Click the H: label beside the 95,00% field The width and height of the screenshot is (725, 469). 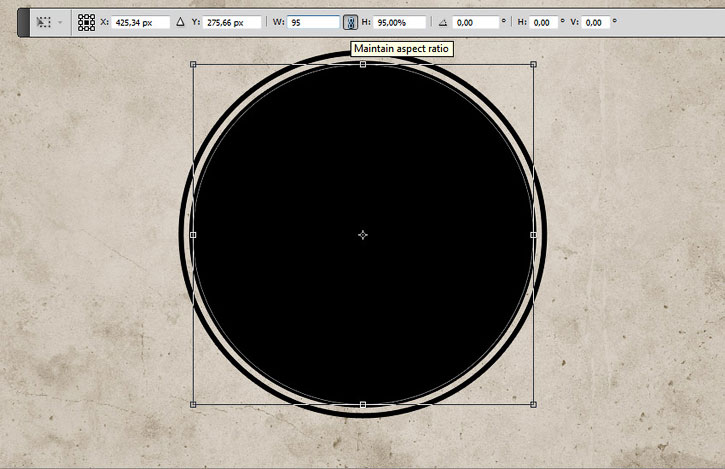click(366, 22)
